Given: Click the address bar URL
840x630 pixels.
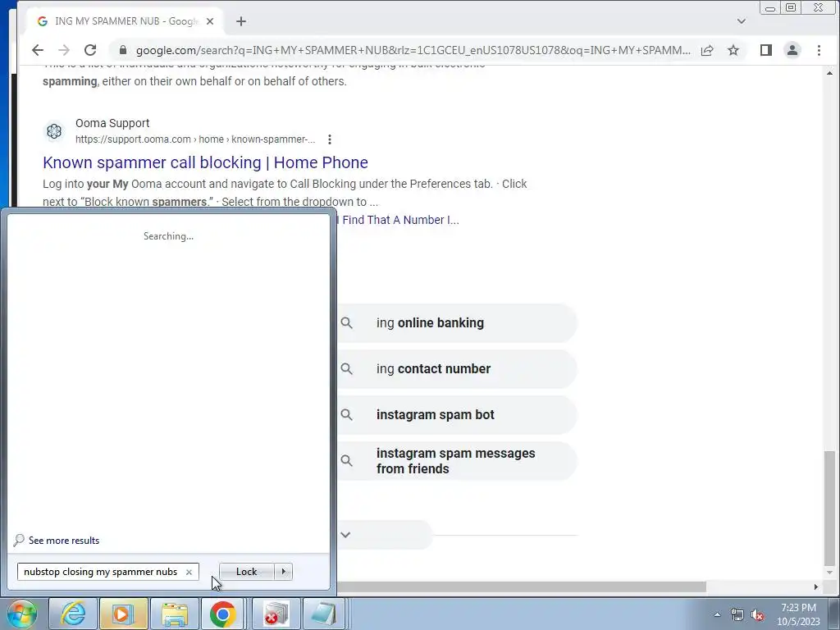Looking at the screenshot, I should [x=413, y=50].
